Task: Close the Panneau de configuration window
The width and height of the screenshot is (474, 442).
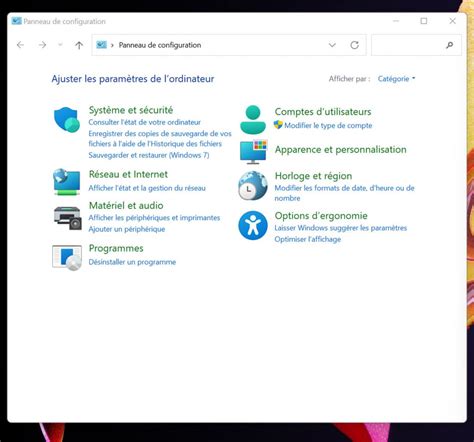Action: click(x=452, y=21)
